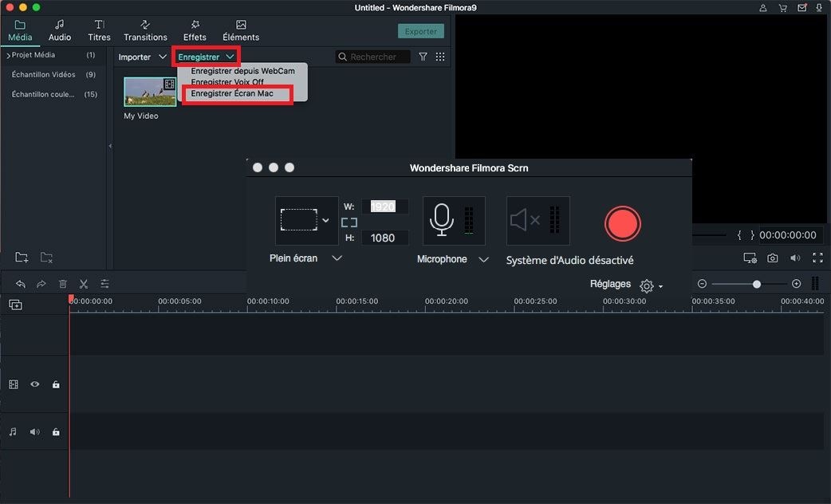The image size is (831, 504).
Task: Add a new media folder
Action: [x=22, y=257]
